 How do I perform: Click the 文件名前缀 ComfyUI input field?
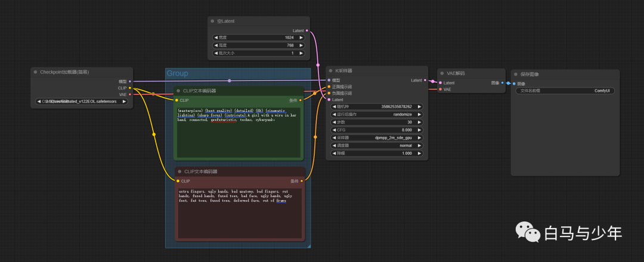(x=564, y=91)
